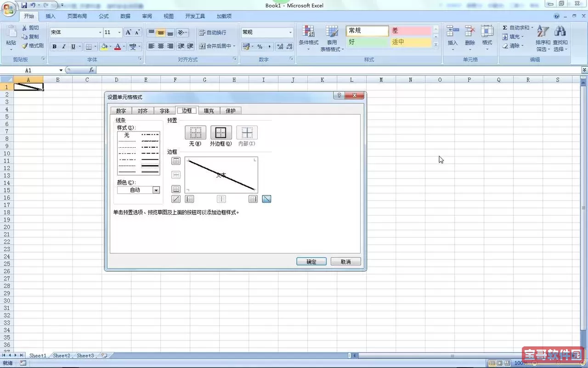This screenshot has width=588, height=368.
Task: Click the Save icon in quick access
Action: (24, 6)
